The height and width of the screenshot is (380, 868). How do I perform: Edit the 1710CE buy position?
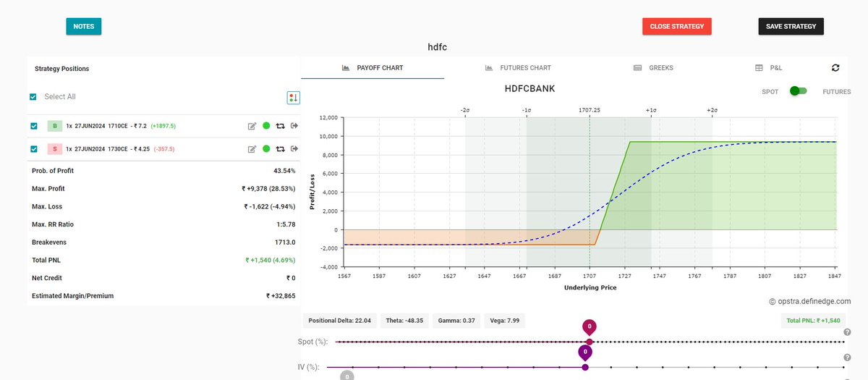tap(252, 126)
